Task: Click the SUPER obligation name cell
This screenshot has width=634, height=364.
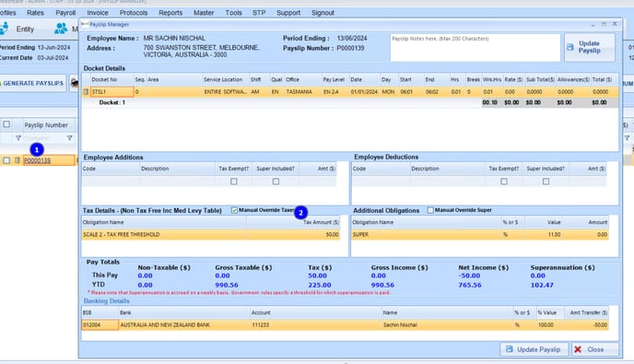Action: click(426, 235)
